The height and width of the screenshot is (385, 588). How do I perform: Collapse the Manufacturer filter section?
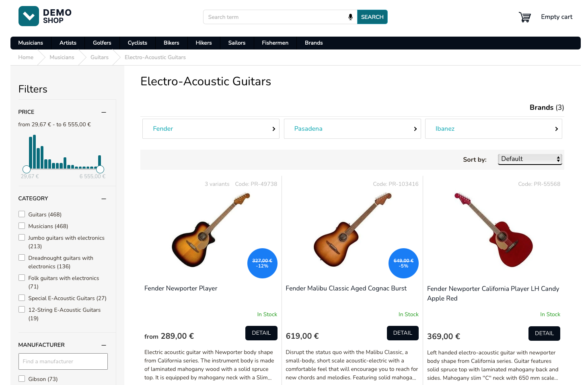(x=104, y=345)
